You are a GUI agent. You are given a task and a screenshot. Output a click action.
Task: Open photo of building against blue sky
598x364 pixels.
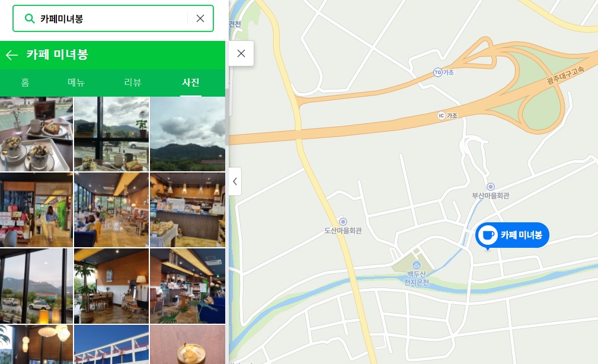pos(111,344)
